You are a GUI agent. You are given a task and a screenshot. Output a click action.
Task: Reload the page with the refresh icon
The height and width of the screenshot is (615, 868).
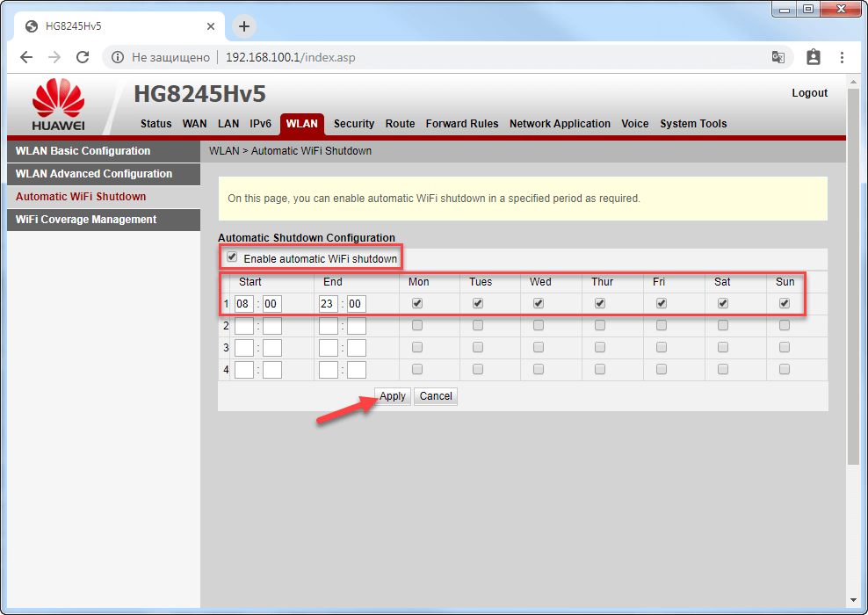point(83,57)
